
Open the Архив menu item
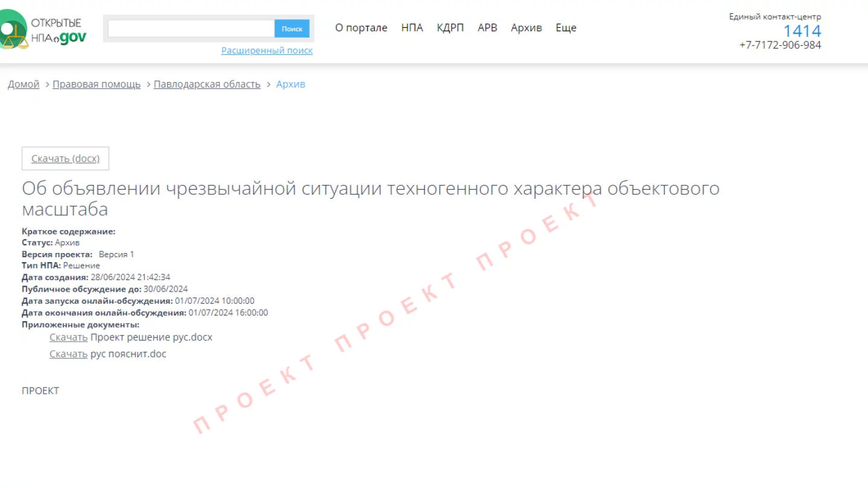coord(526,28)
